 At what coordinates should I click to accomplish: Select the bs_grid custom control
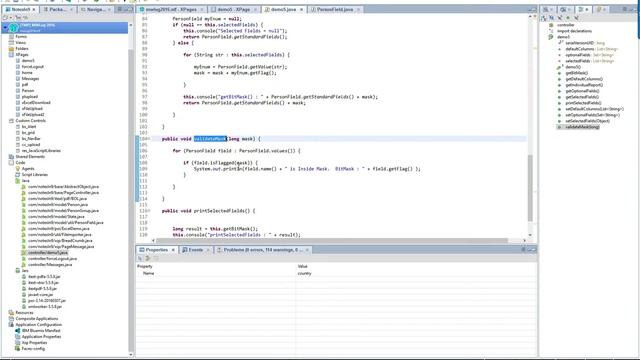pos(28,133)
